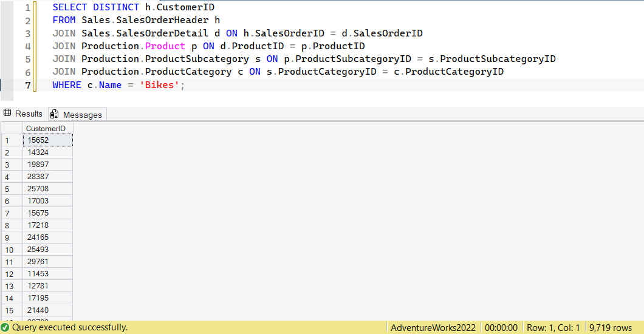Click AdventureWorks2022 in the status bar

[433, 328]
